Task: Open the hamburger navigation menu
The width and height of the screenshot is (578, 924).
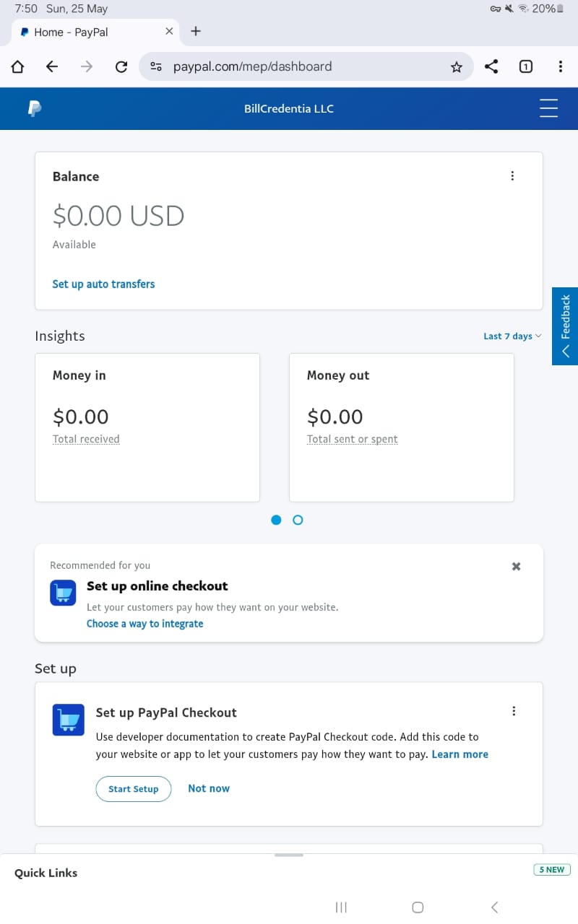Action: [x=549, y=108]
